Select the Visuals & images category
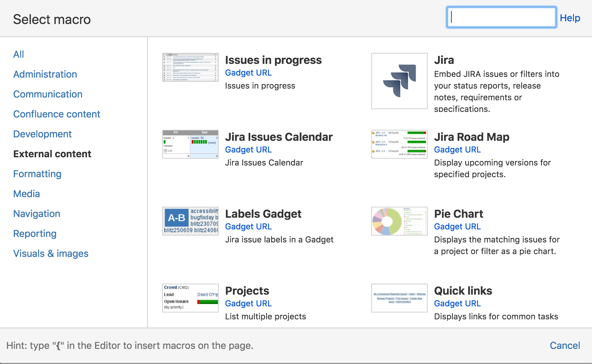Viewport: 592px width, 364px height. pyautogui.click(x=51, y=253)
